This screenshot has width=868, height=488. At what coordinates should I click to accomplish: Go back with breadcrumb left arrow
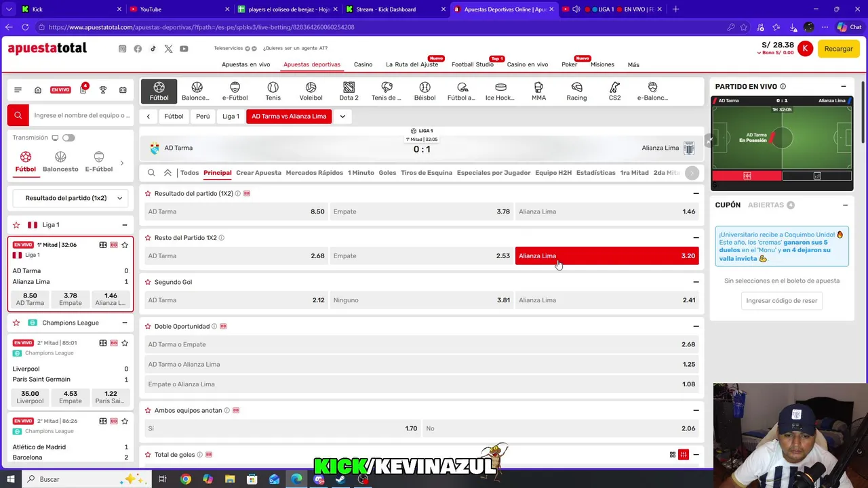click(x=149, y=116)
